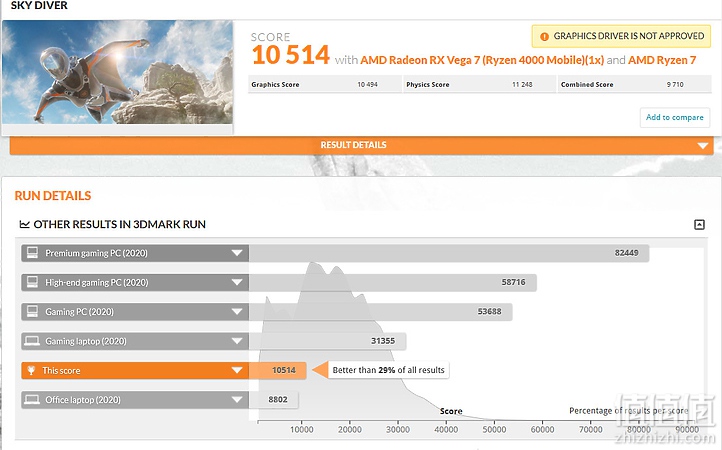
Task: Click the Graphics driver is not approved notice
Action: point(621,36)
